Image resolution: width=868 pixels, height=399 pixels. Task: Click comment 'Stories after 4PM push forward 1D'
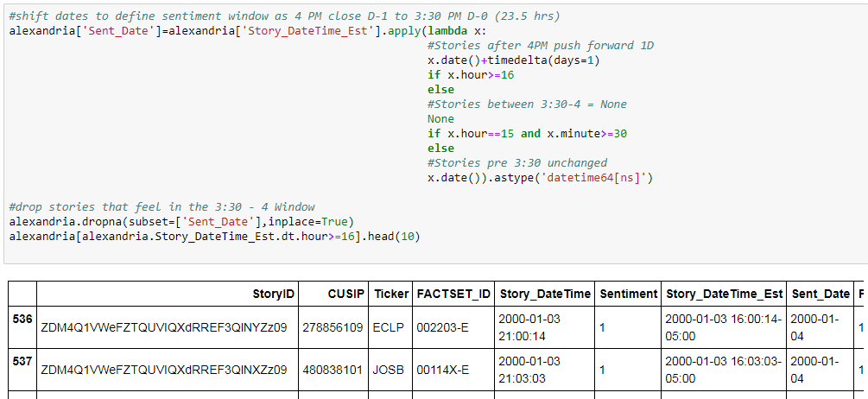click(x=541, y=46)
